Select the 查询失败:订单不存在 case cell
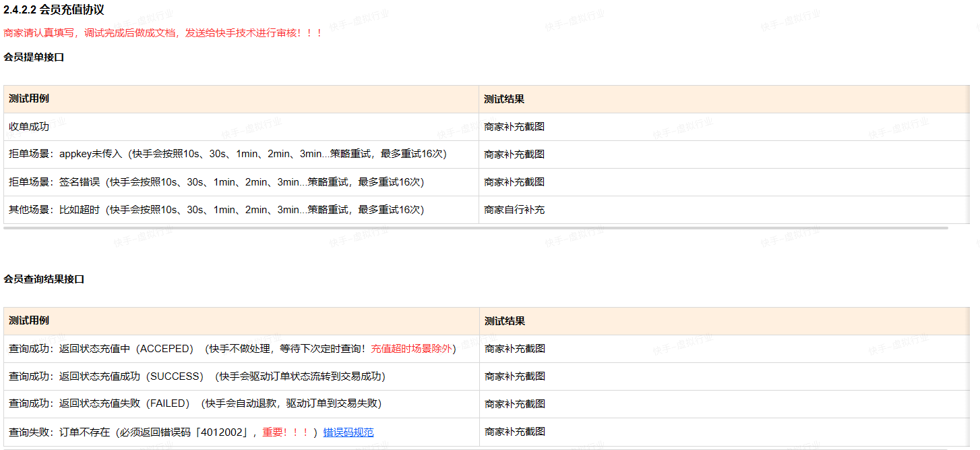Viewport: 980px width, 450px height. click(241, 432)
